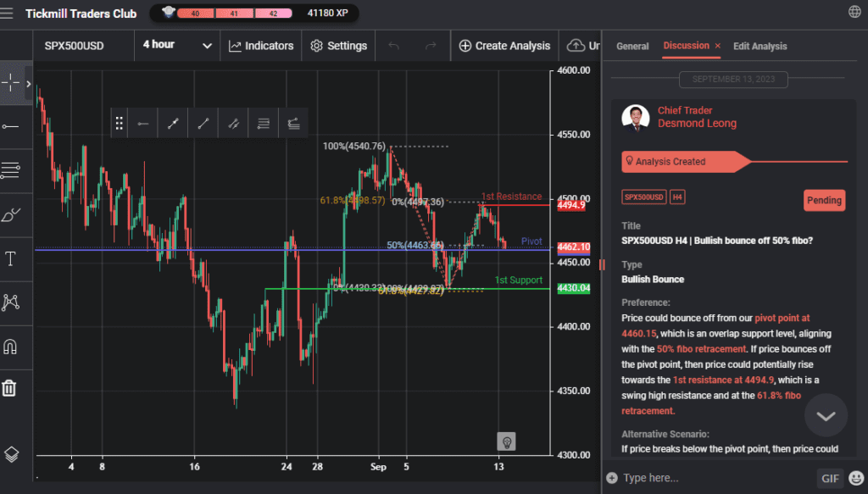868x494 pixels.
Task: Click the 4430.04 support price label
Action: click(574, 288)
